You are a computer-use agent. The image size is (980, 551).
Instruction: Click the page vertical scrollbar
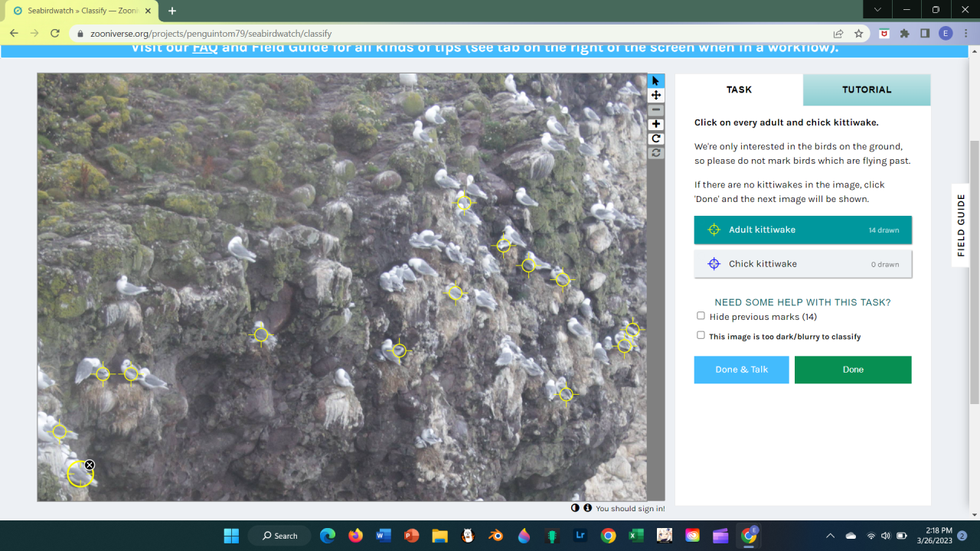tap(974, 272)
